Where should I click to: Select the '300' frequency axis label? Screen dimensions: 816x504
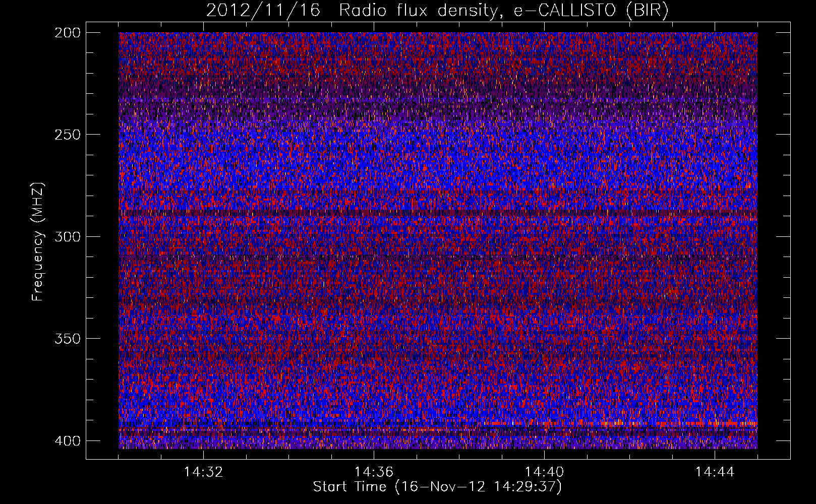pyautogui.click(x=68, y=236)
